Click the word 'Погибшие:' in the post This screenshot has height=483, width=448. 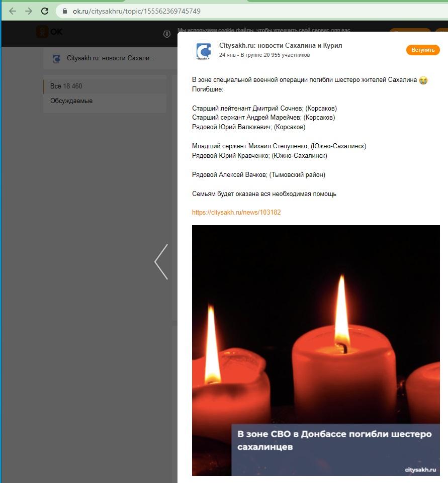208,89
